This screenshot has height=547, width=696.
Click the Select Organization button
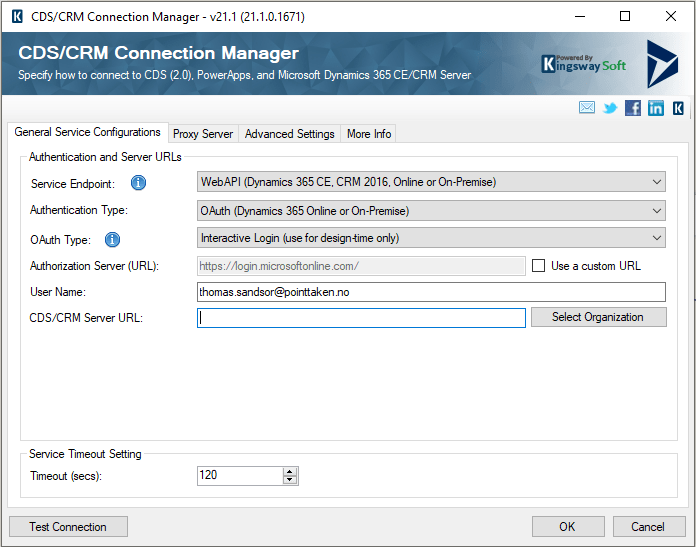[x=597, y=317]
